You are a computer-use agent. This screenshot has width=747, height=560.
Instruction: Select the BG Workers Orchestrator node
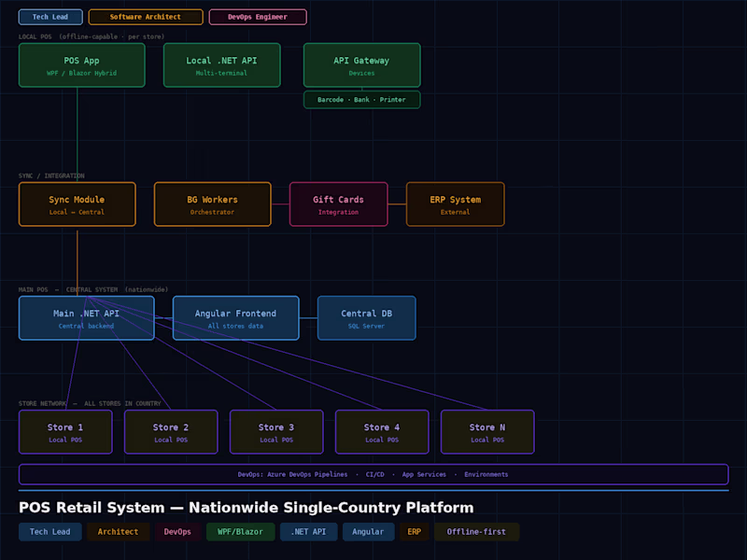pyautogui.click(x=213, y=204)
